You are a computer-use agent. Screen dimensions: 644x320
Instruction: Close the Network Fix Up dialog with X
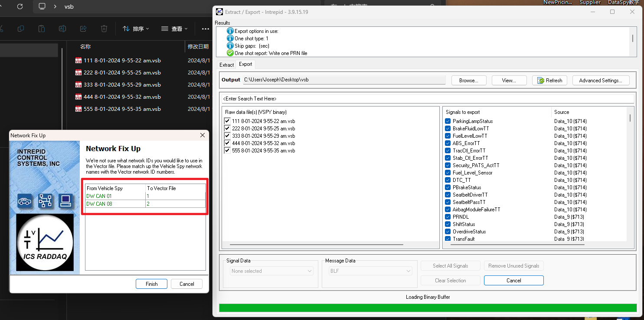(x=202, y=136)
